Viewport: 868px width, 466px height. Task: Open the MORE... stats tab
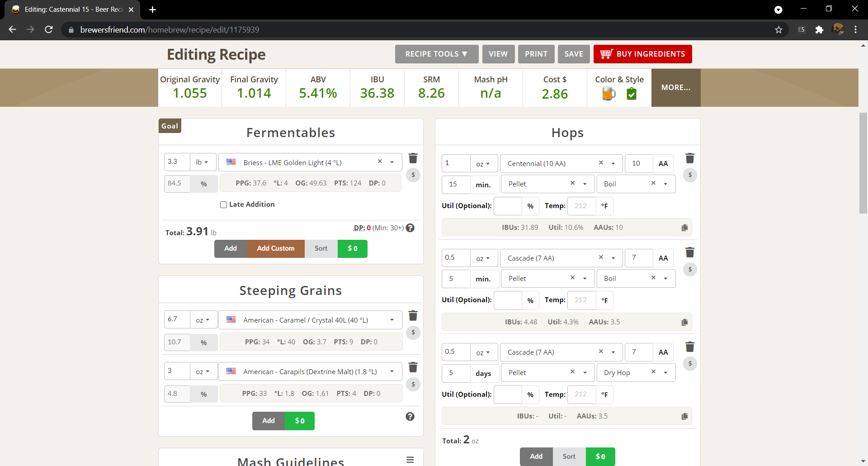pyautogui.click(x=675, y=88)
